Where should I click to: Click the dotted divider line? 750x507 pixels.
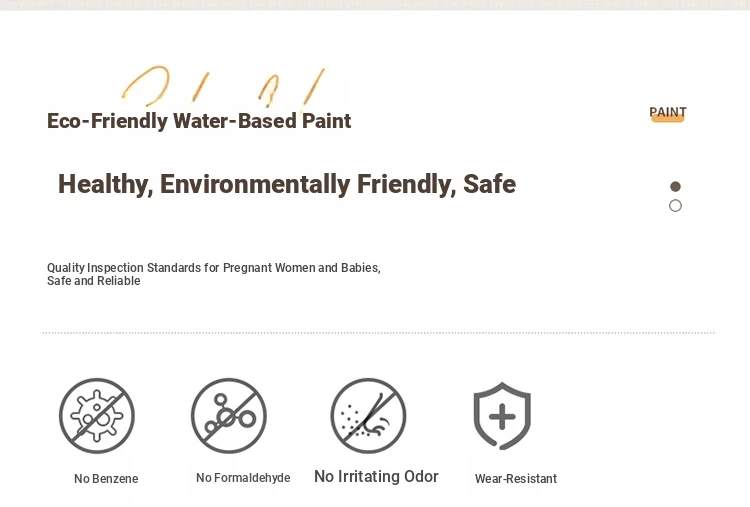378,332
